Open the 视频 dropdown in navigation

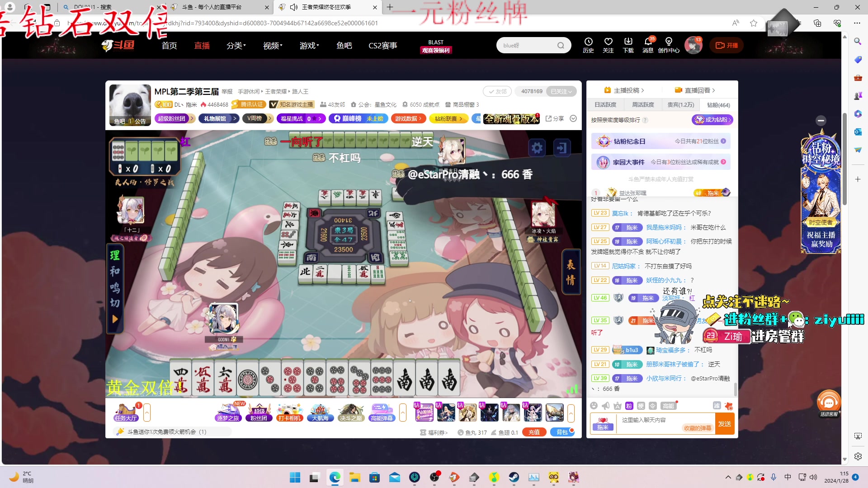tap(273, 46)
